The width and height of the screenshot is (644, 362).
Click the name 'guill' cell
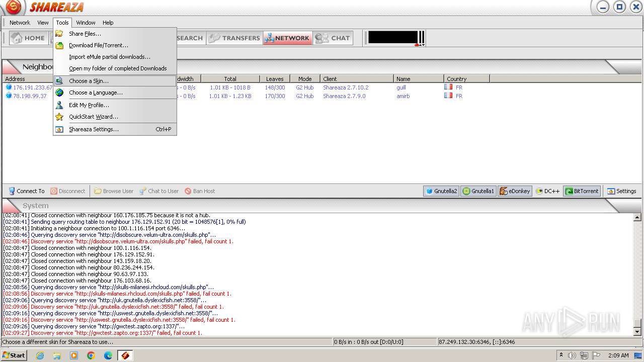(401, 87)
